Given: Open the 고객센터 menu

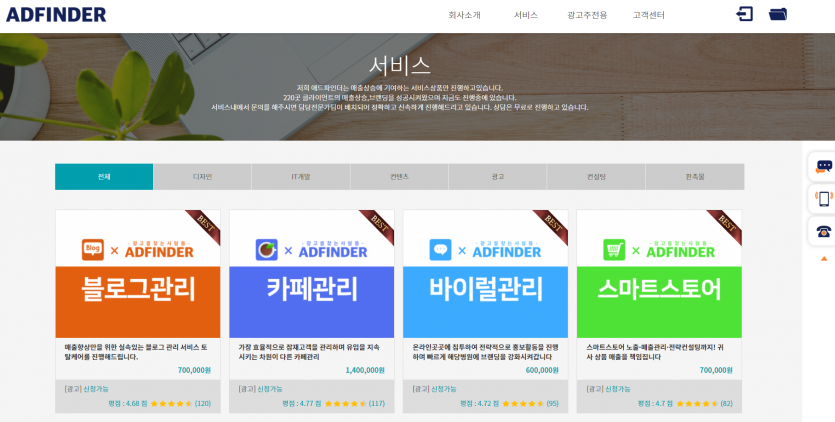Looking at the screenshot, I should [648, 15].
